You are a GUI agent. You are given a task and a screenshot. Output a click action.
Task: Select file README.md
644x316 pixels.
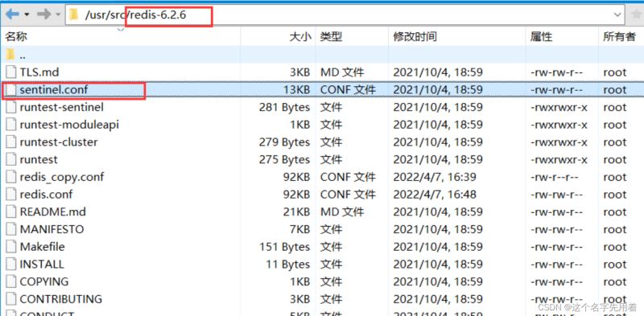click(x=52, y=211)
